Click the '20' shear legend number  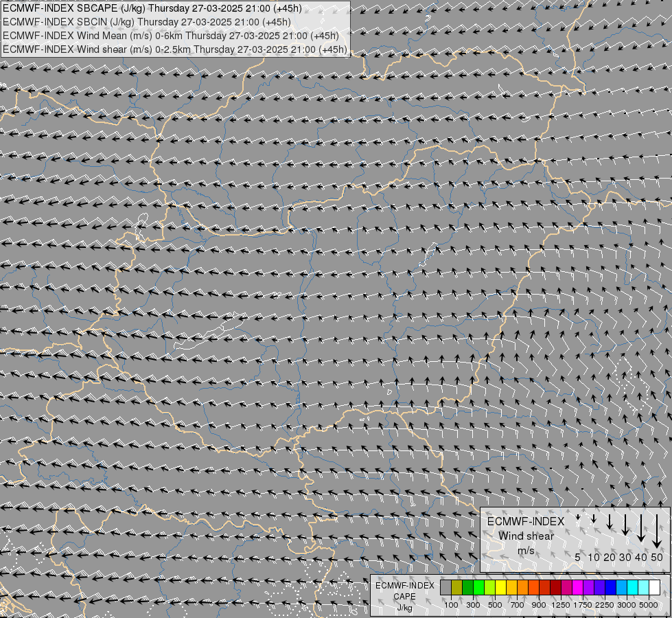click(x=610, y=558)
